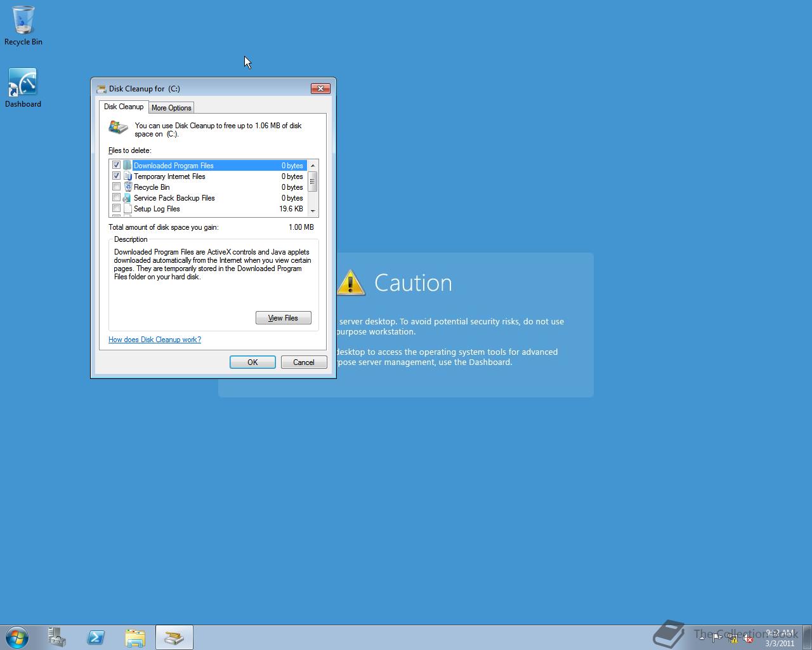Image resolution: width=812 pixels, height=650 pixels.
Task: Click the 19.6 KB size value
Action: (x=291, y=209)
